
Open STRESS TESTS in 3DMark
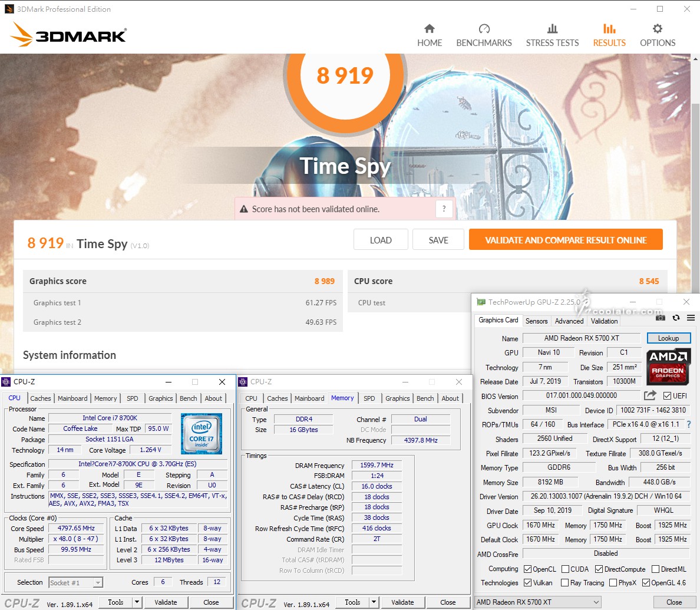[x=552, y=36]
